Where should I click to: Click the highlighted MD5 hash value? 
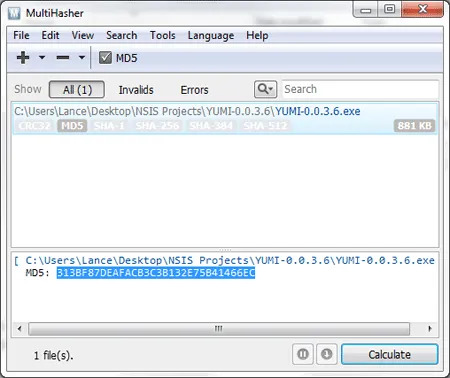click(156, 273)
